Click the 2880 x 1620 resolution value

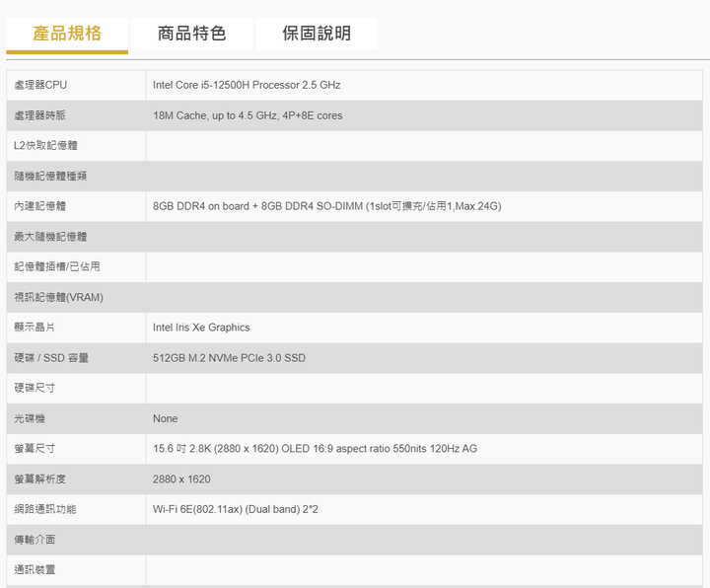coord(181,479)
